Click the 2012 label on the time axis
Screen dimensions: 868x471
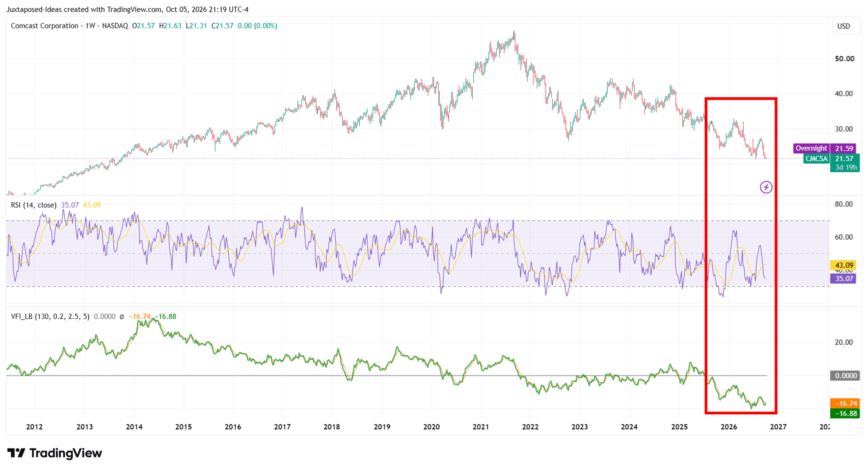coord(34,427)
